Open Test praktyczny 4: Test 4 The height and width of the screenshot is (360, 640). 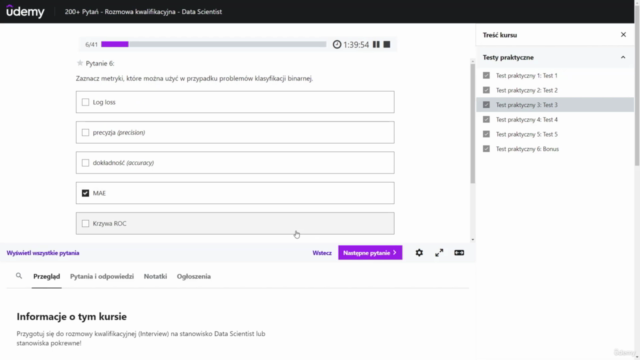click(x=527, y=120)
